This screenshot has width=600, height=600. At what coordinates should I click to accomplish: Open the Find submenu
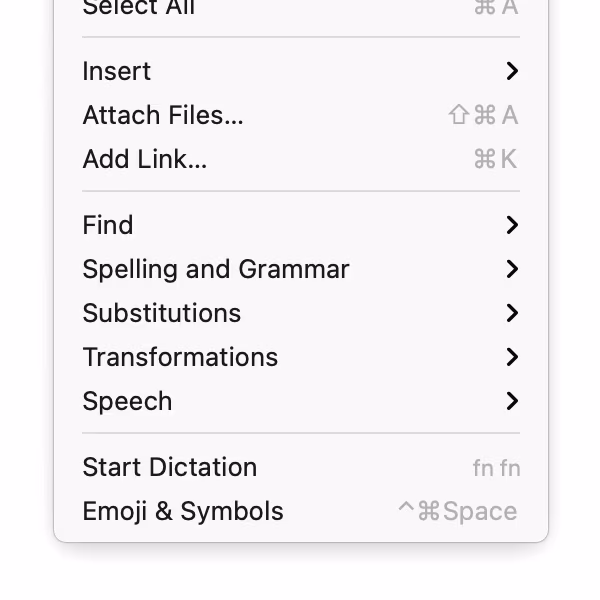click(108, 225)
